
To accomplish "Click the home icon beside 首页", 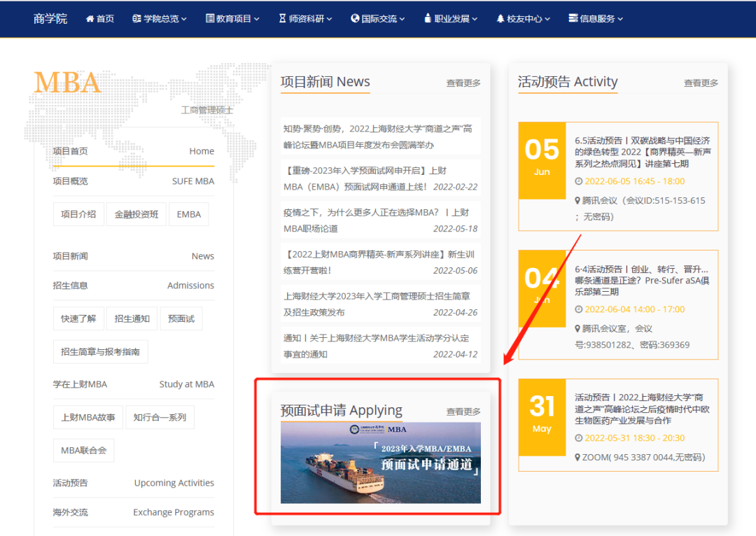I will click(x=90, y=19).
